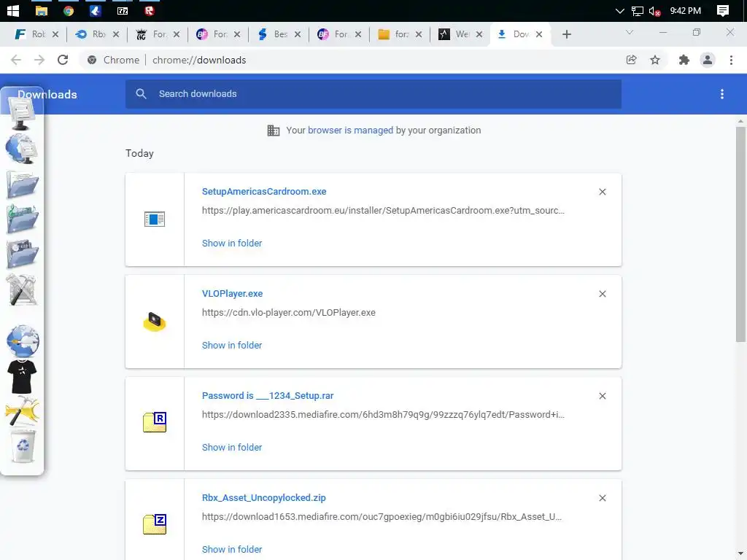Remove SetupAmericasCardroom.exe from the list
This screenshot has width=747, height=560.
(602, 192)
